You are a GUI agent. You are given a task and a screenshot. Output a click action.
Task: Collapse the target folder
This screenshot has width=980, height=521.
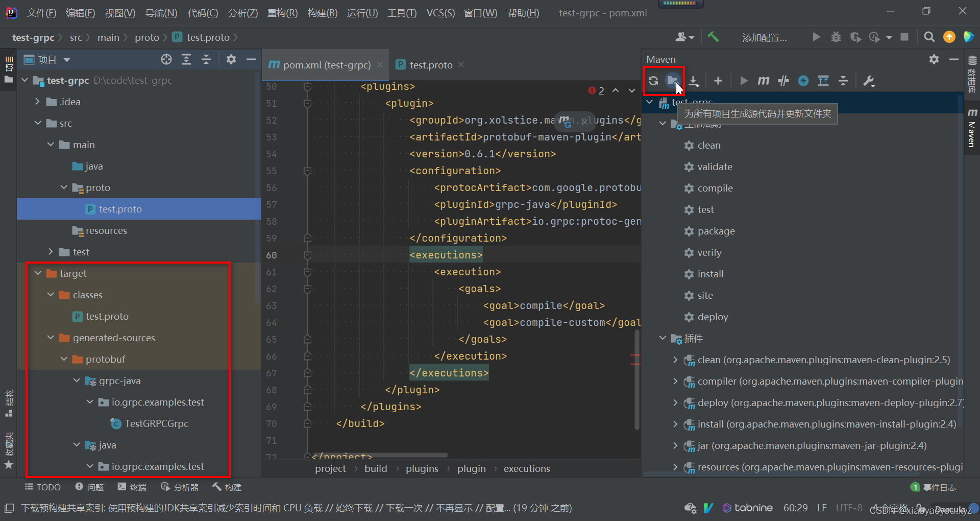38,273
